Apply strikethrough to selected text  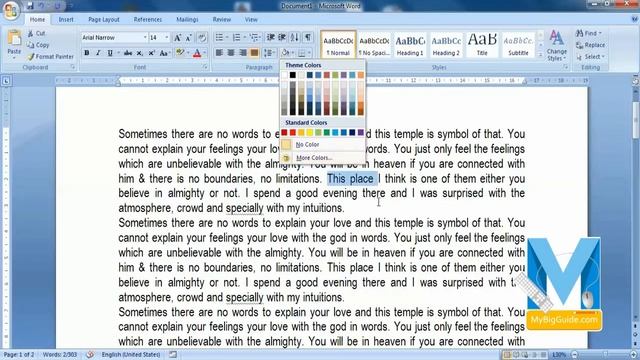128,53
